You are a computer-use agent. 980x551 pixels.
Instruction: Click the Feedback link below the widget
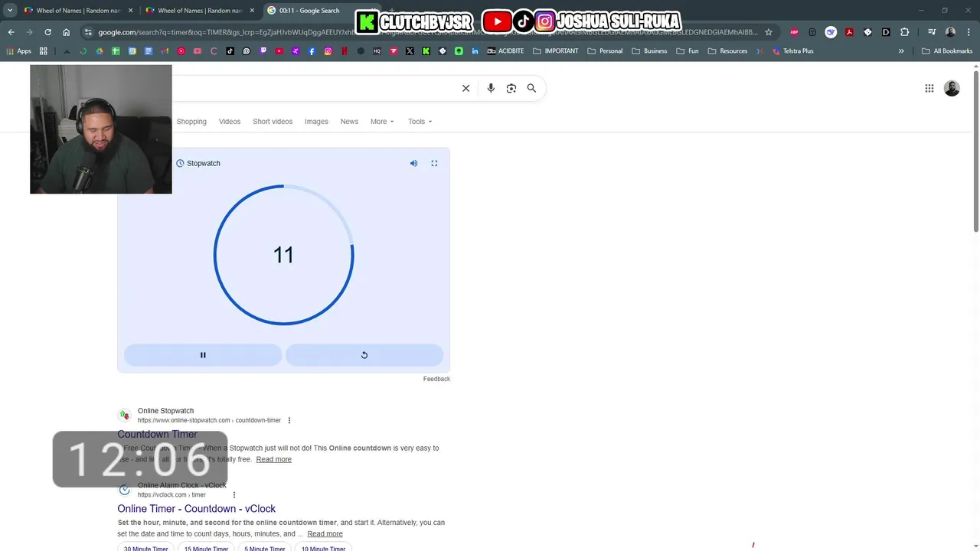tap(436, 379)
